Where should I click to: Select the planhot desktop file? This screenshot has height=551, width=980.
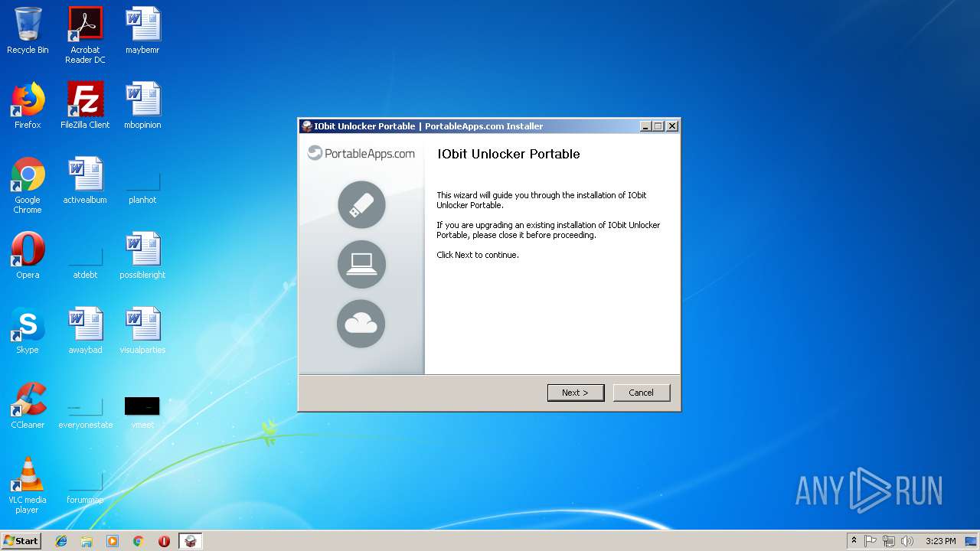pos(142,188)
